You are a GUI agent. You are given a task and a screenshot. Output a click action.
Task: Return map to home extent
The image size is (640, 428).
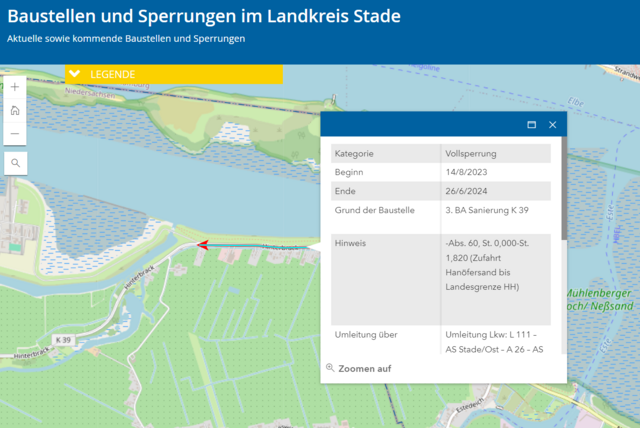(15, 110)
